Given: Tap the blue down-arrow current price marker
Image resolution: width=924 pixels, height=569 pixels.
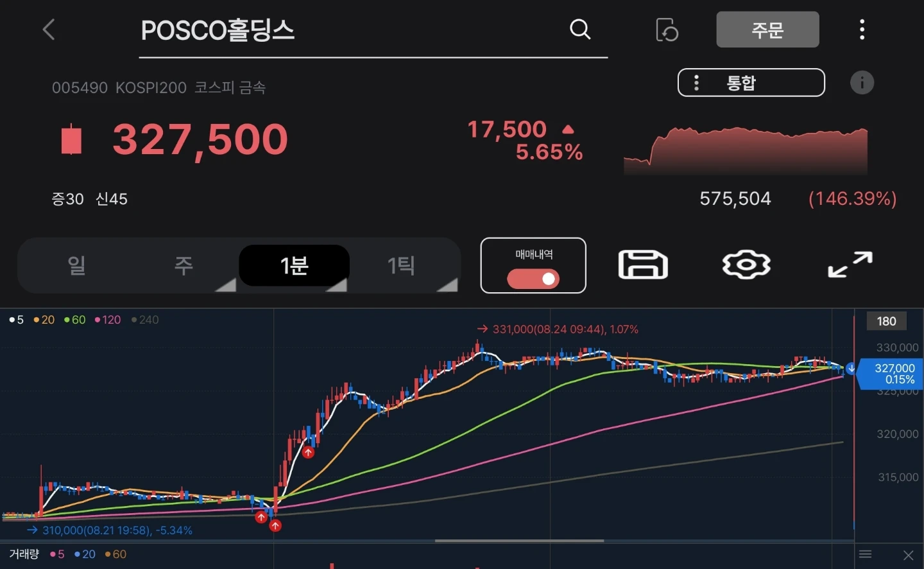Looking at the screenshot, I should coord(851,369).
